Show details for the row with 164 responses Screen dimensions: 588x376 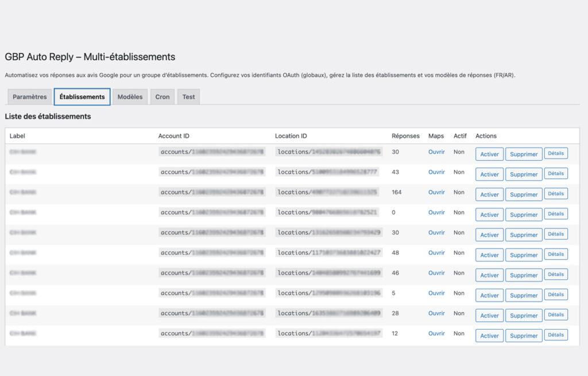coord(556,193)
